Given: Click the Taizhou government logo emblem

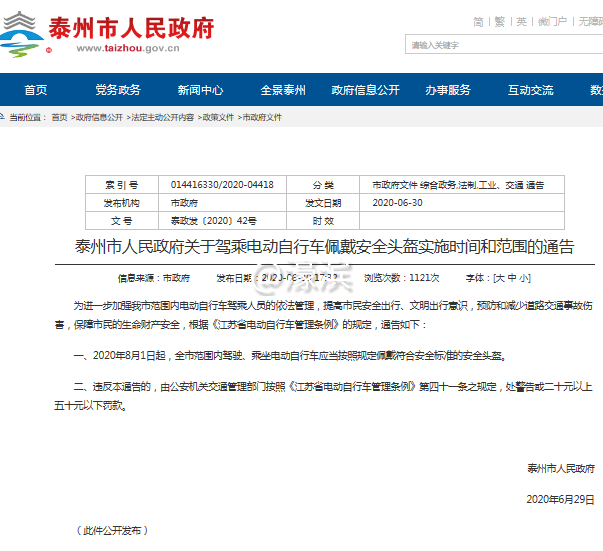Looking at the screenshot, I should 23,36.
